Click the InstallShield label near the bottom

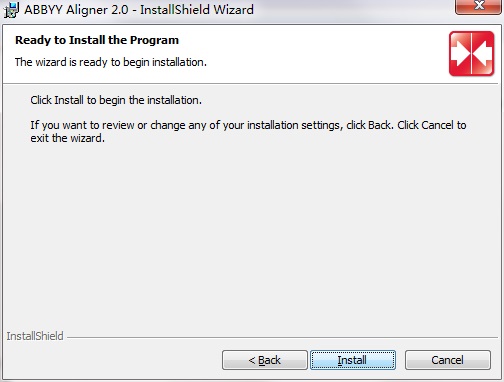[35, 336]
